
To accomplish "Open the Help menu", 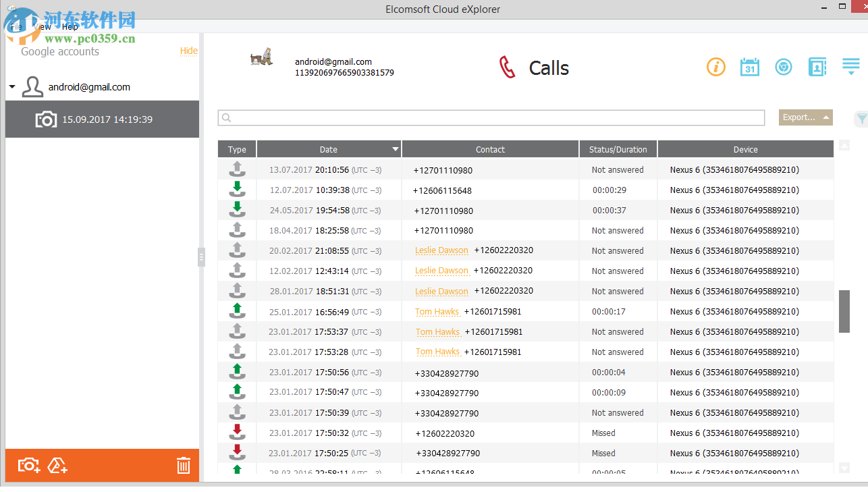I will coord(70,27).
